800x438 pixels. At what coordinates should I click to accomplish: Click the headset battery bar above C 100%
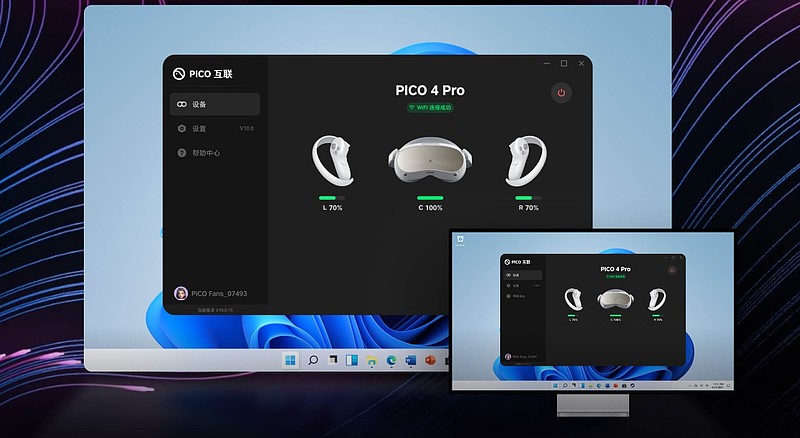point(430,198)
